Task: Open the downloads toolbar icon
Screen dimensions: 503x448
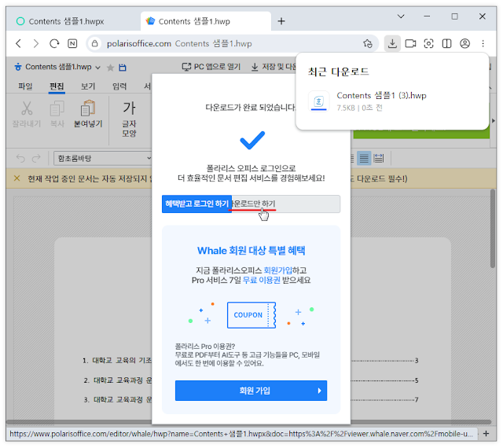Action: click(392, 43)
